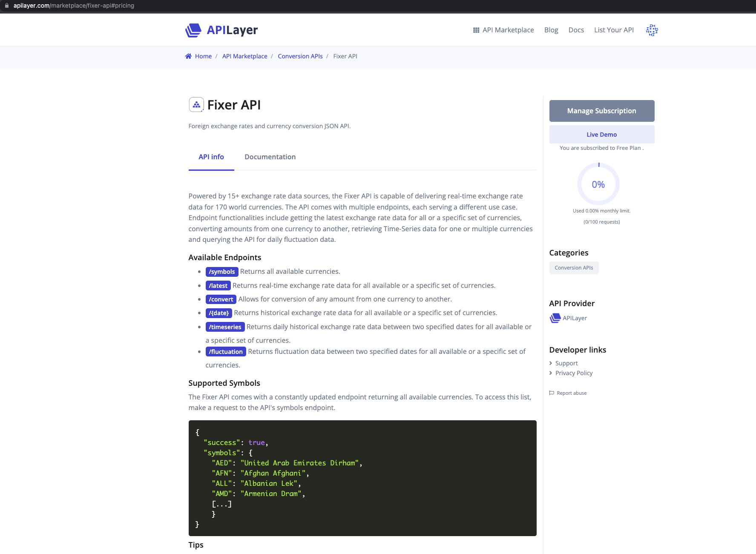Screen dimensions: 756x554
Task: Click the chevron beside Privacy Policy
Action: (x=551, y=373)
